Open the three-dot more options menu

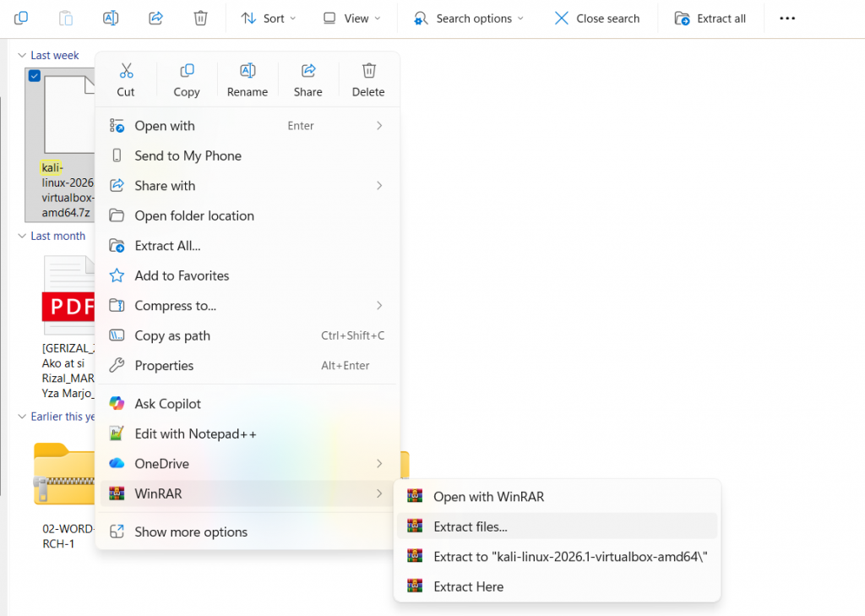[787, 19]
